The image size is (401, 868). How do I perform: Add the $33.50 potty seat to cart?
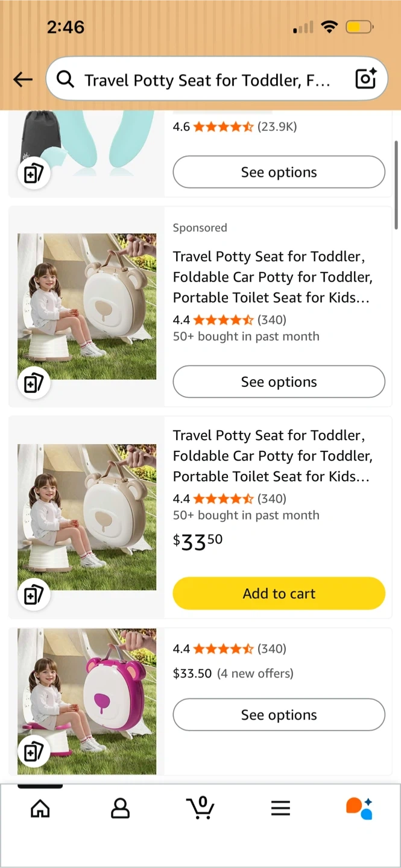tap(279, 594)
